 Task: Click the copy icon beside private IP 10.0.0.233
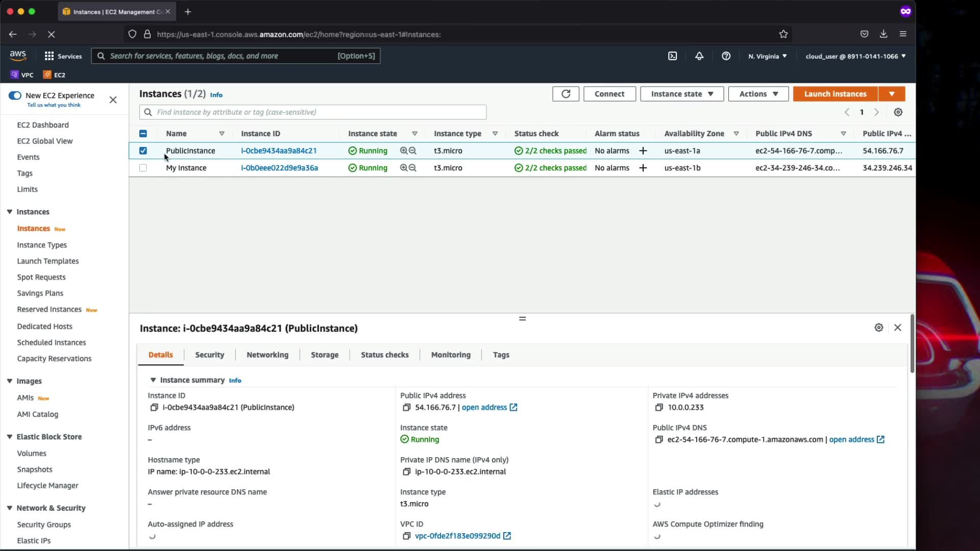tap(659, 407)
